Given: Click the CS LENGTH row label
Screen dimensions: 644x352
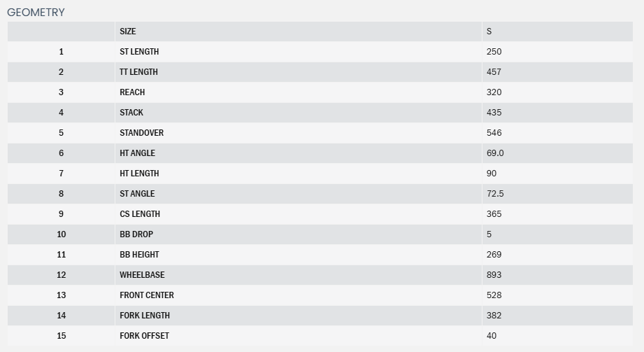Looking at the screenshot, I should point(140,214).
